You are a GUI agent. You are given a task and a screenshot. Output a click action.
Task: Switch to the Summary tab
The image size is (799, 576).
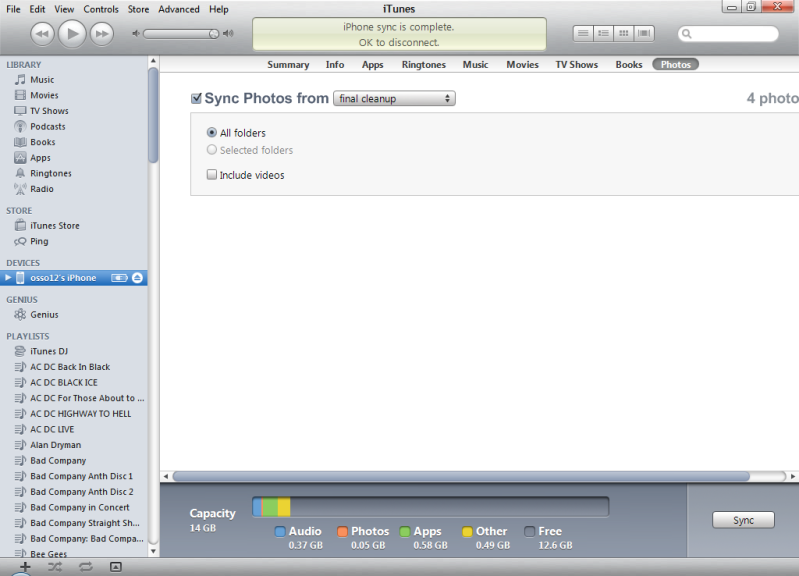point(288,65)
